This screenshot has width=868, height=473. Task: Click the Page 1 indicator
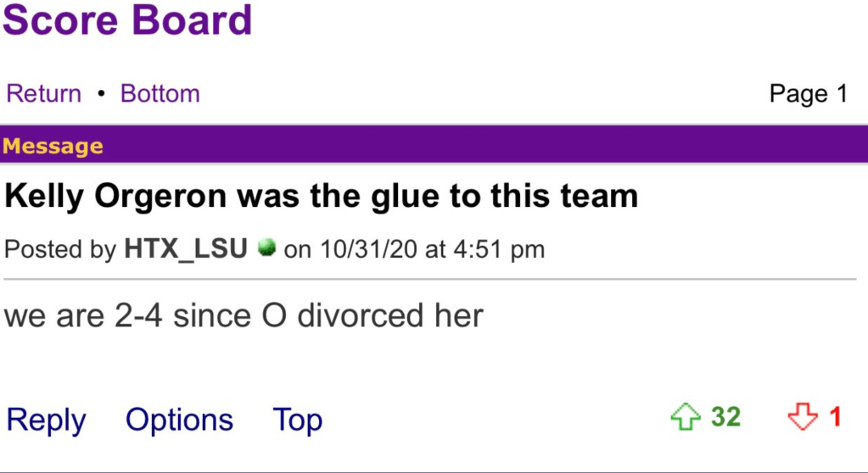808,93
